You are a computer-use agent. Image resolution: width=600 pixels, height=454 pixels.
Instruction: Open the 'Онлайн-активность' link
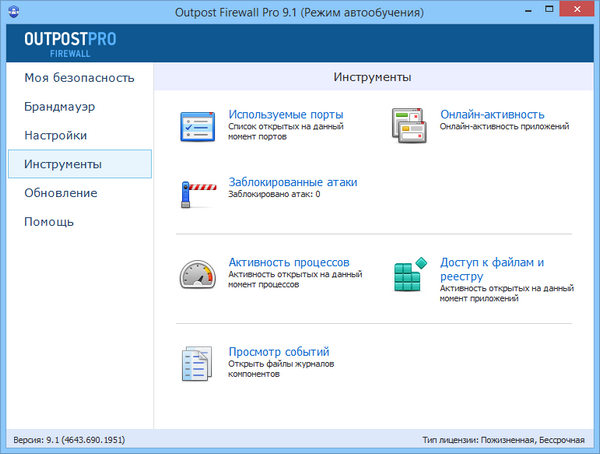point(492,114)
